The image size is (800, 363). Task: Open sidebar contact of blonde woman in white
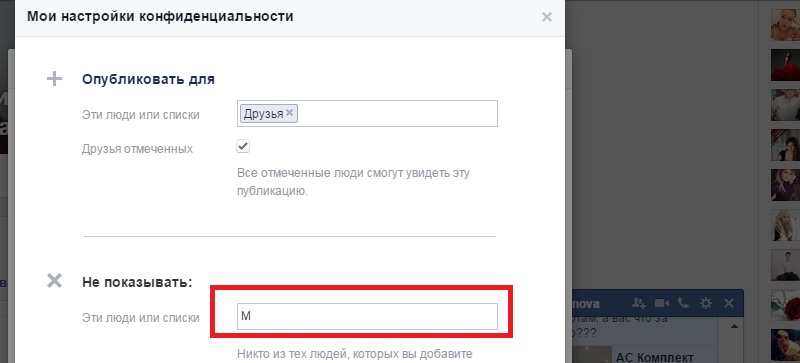785,224
